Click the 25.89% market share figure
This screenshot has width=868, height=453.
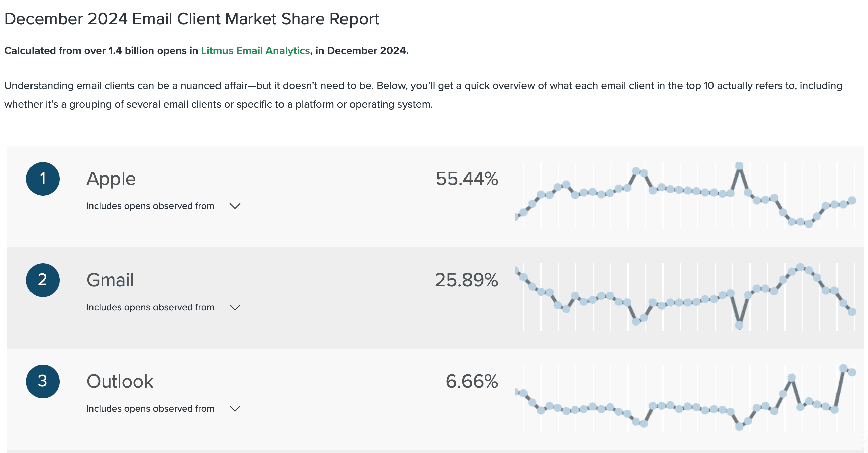click(x=466, y=280)
